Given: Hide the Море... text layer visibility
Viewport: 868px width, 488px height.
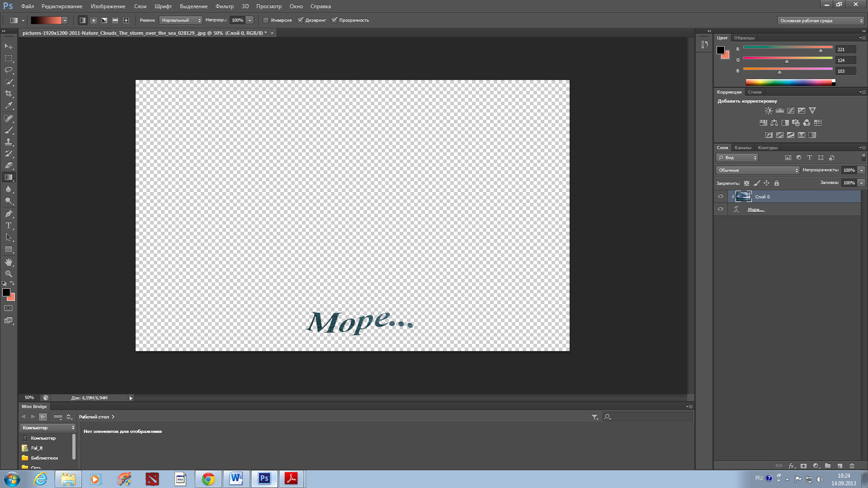Looking at the screenshot, I should [721, 209].
